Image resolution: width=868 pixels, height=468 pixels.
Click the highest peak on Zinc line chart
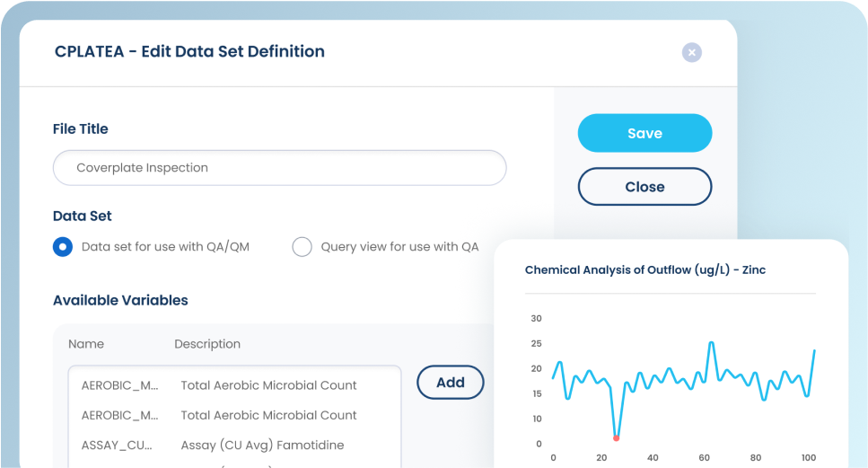(711, 342)
